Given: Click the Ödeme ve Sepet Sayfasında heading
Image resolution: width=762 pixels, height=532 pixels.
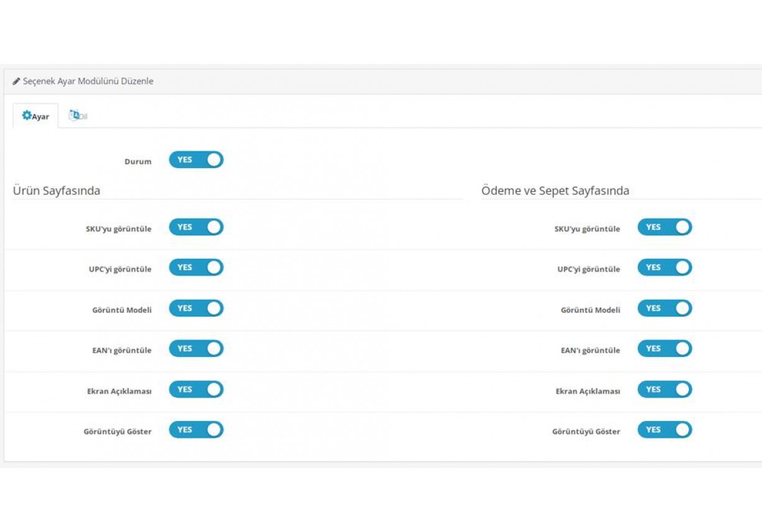Looking at the screenshot, I should pos(555,191).
